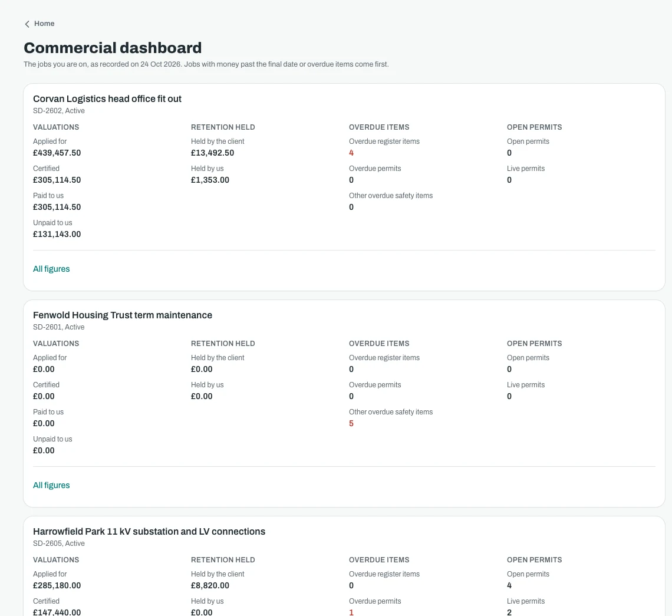Open All figures for Fenwold Housing Trust
This screenshot has width=672, height=616.
51,485
